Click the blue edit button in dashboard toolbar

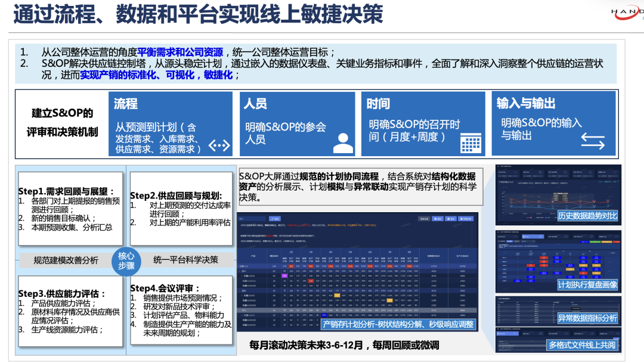point(275,219)
